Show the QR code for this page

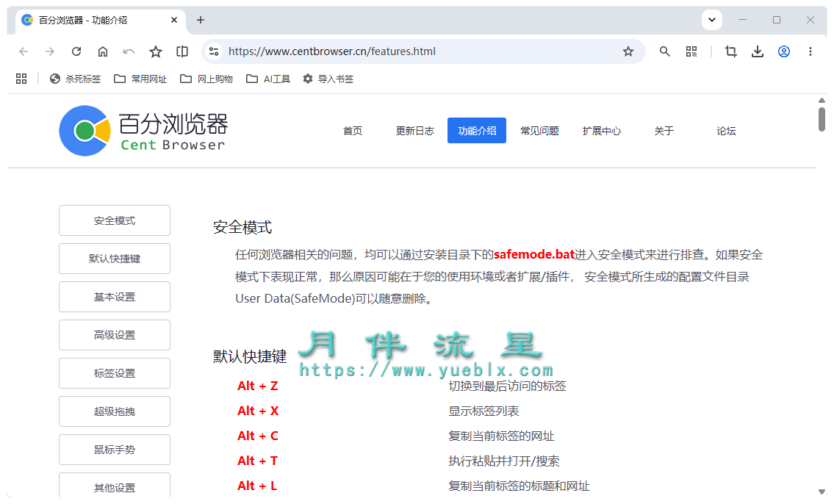(691, 51)
